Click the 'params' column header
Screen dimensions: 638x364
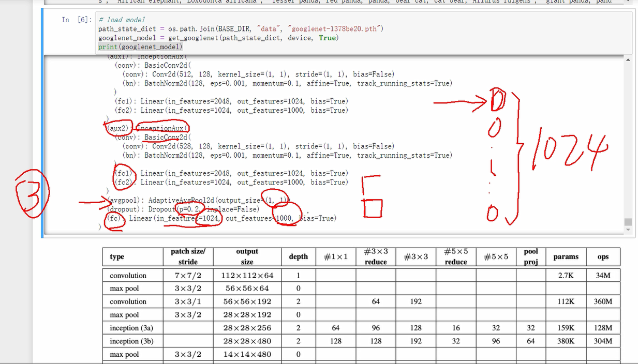[566, 256]
